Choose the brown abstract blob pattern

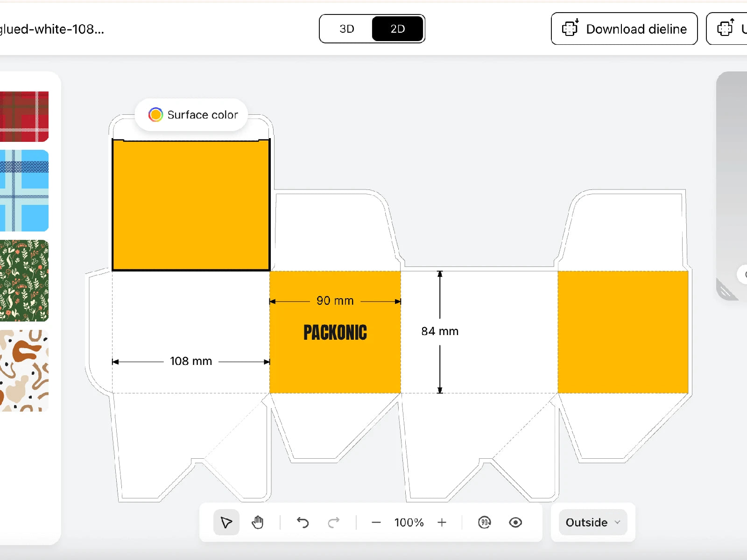(x=24, y=371)
